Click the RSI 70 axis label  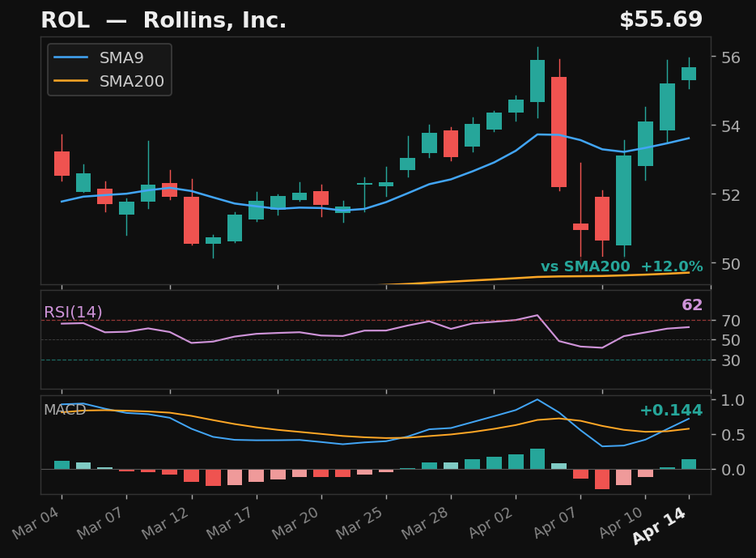point(730,321)
